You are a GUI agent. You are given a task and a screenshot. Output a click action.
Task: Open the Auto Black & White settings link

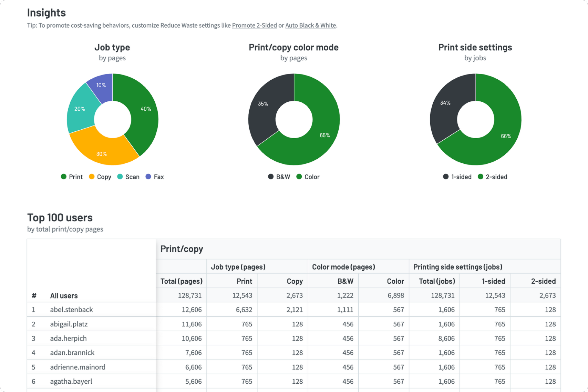310,25
